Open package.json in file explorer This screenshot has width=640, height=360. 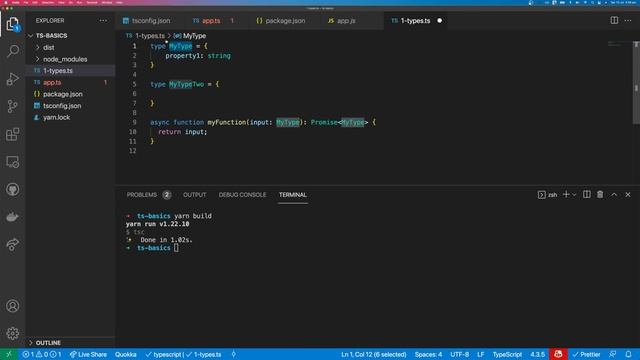pyautogui.click(x=70, y=94)
